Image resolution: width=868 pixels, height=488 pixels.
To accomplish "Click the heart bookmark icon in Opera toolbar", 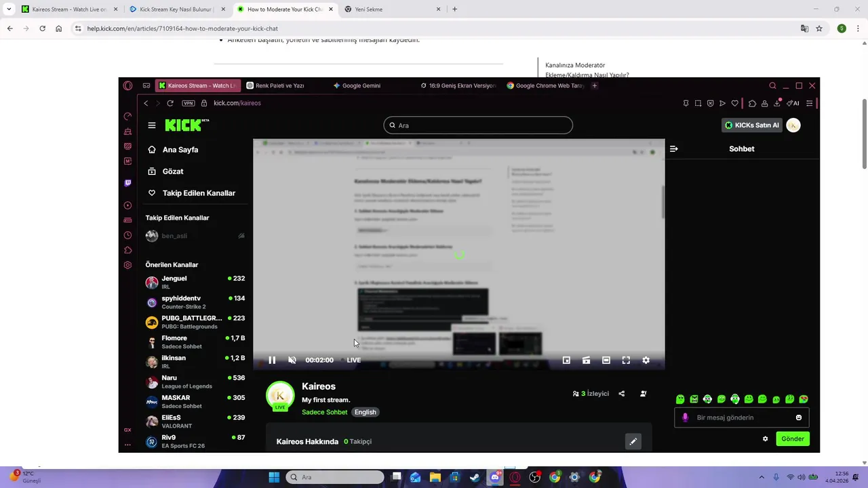I will (x=734, y=104).
